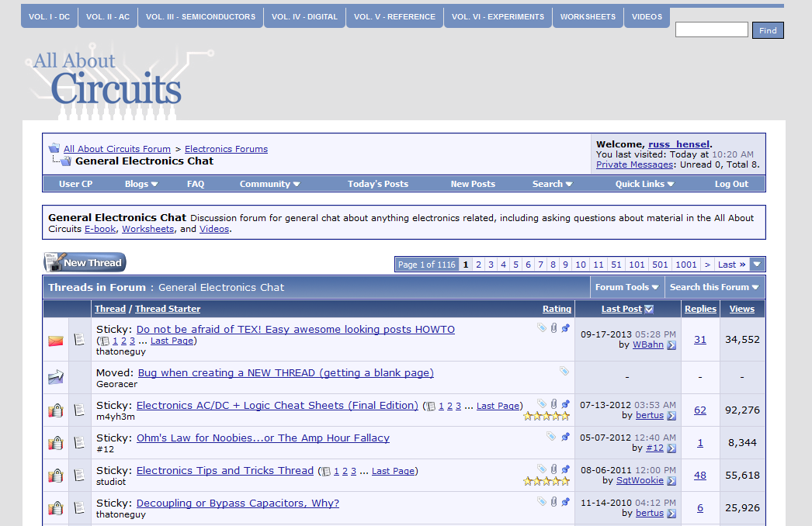This screenshot has width=812, height=526.
Task: Click pin icon on Ohm's Law for Noobies thread
Action: 565,437
